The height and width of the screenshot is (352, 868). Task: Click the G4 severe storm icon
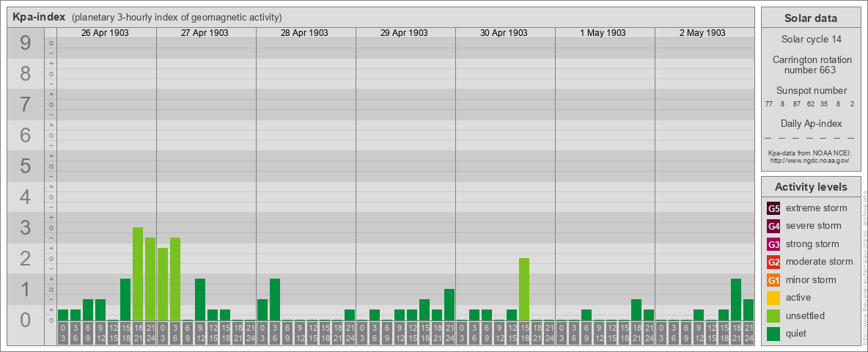773,226
